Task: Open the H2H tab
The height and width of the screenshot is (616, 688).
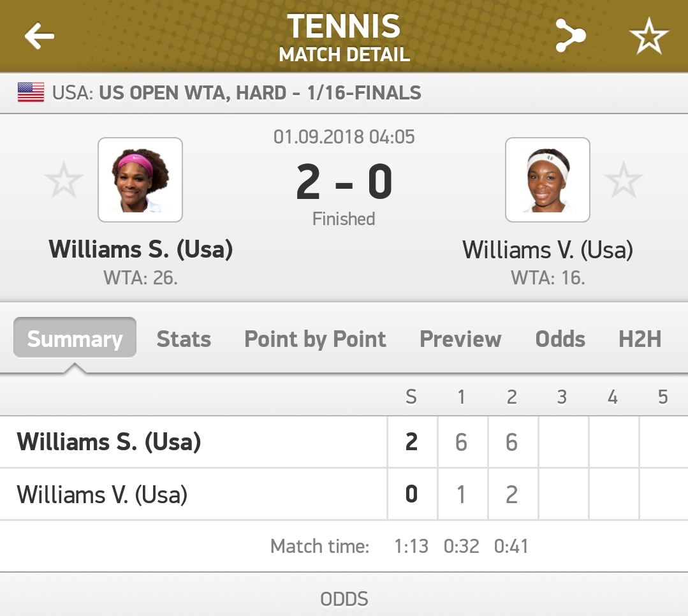Action: (x=640, y=339)
